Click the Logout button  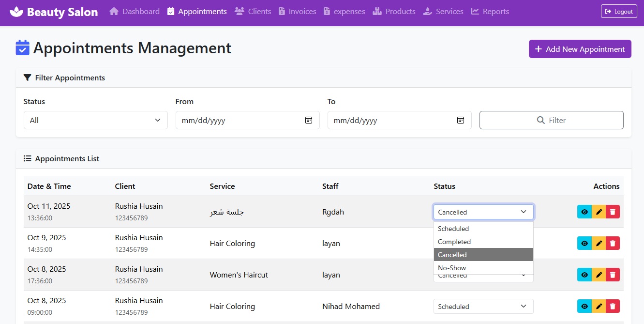click(x=619, y=11)
